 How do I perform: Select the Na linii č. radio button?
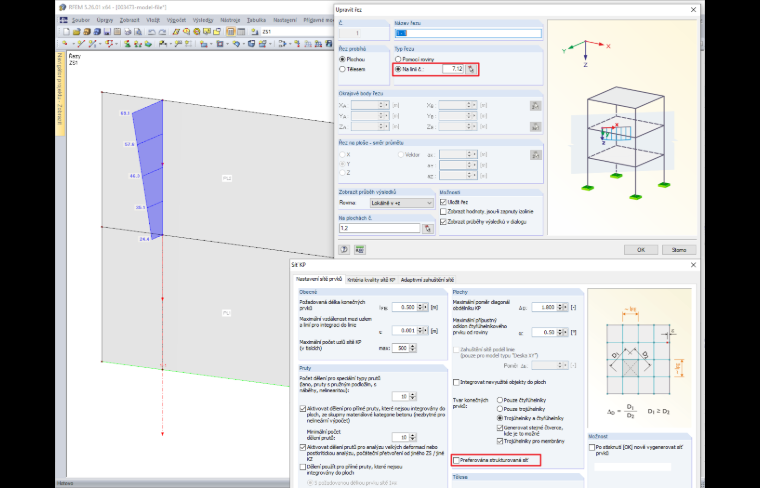click(398, 69)
